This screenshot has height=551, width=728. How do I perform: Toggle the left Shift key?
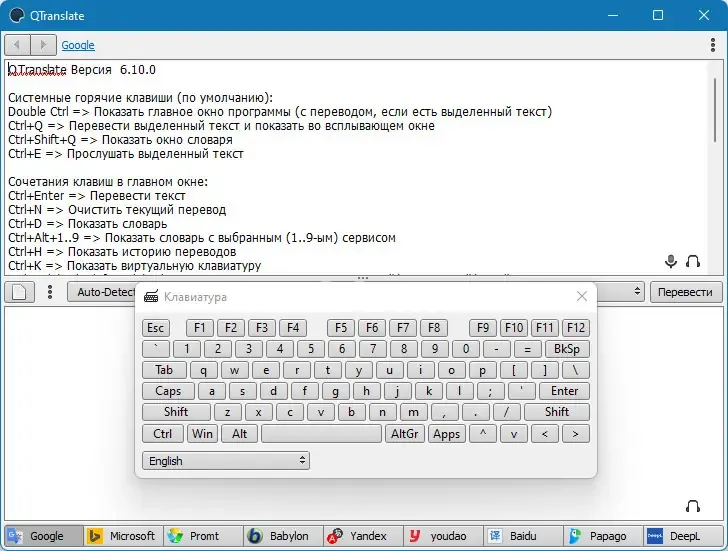176,412
